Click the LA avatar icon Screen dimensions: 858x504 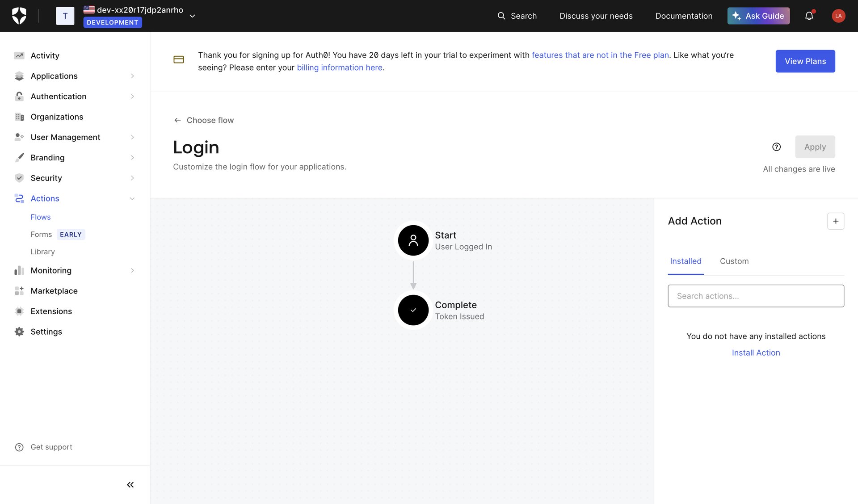click(x=838, y=16)
